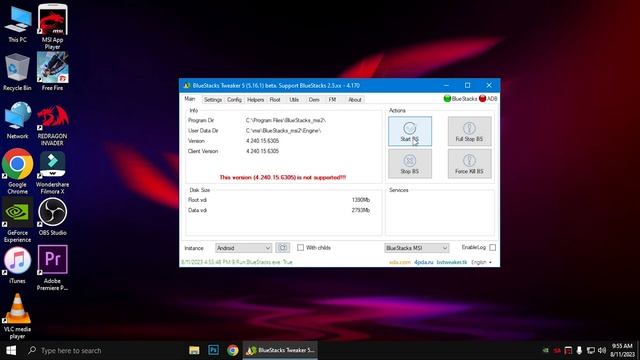The height and width of the screenshot is (360, 640).
Task: Click the User Data Dir path text
Action: pos(283,131)
